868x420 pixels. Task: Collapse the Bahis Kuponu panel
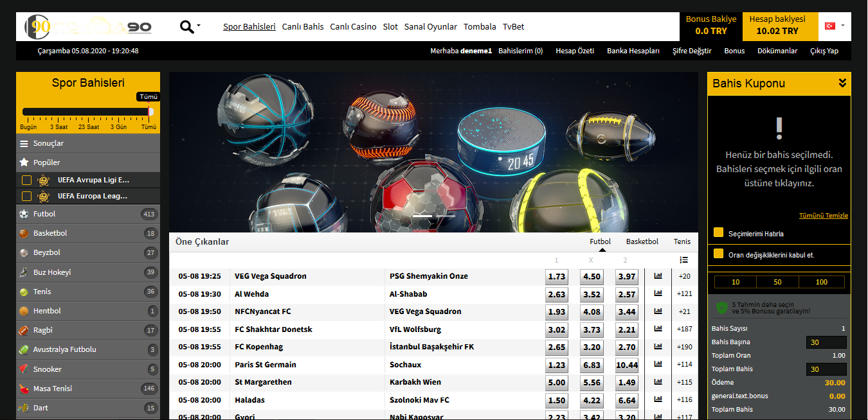coord(842,83)
